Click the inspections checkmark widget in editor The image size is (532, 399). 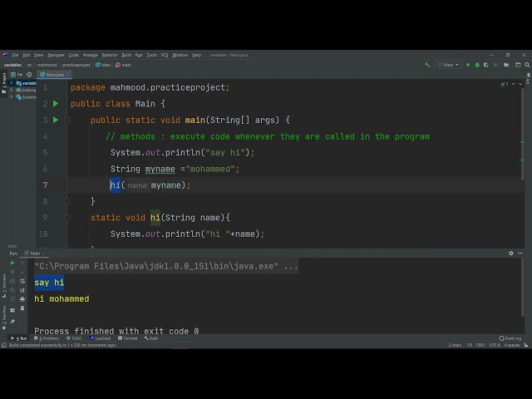pyautogui.click(x=505, y=84)
